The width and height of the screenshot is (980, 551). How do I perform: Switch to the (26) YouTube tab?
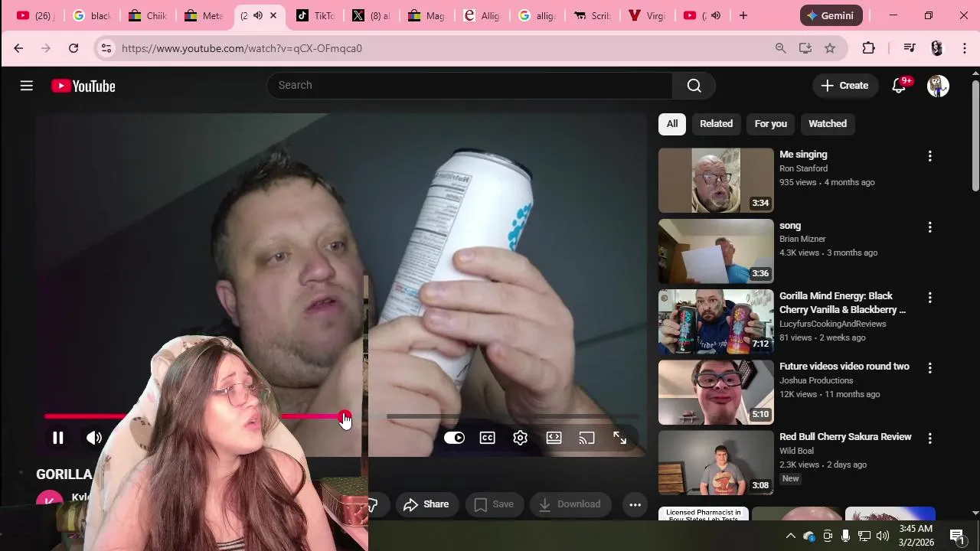[35, 15]
